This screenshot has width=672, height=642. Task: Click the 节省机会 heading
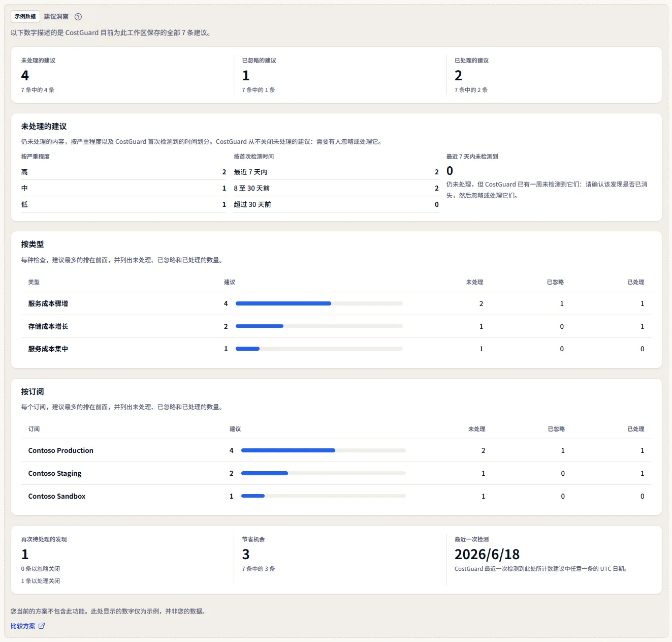pos(253,539)
